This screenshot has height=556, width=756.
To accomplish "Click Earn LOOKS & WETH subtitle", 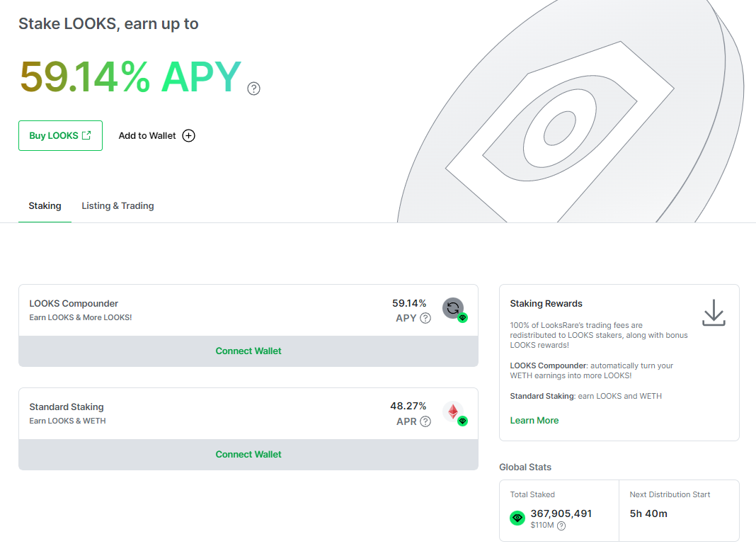I will tap(67, 421).
